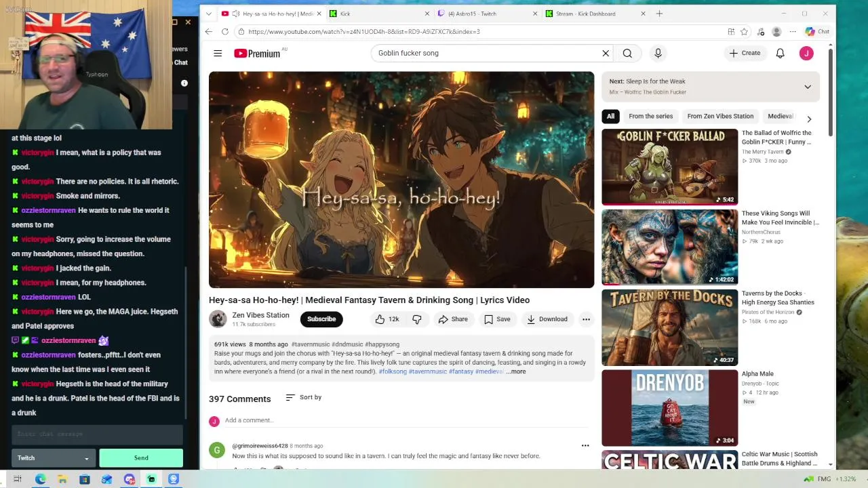Open more actions beside Download button

pyautogui.click(x=586, y=319)
